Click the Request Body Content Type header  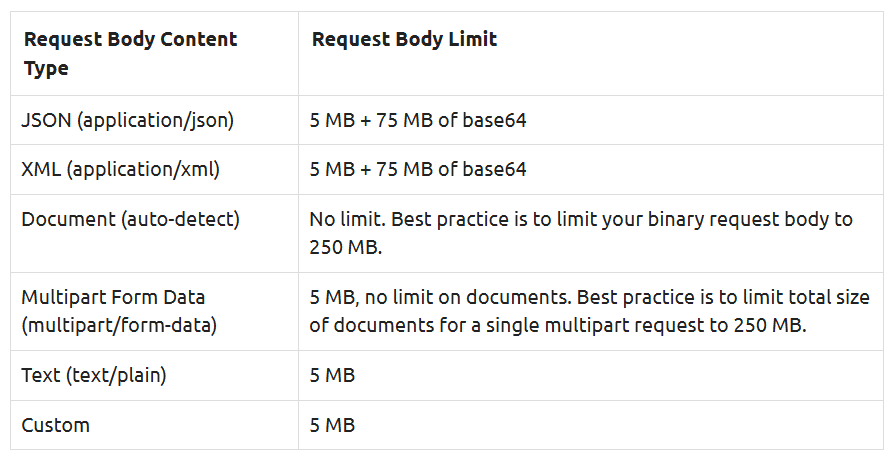pyautogui.click(x=131, y=53)
